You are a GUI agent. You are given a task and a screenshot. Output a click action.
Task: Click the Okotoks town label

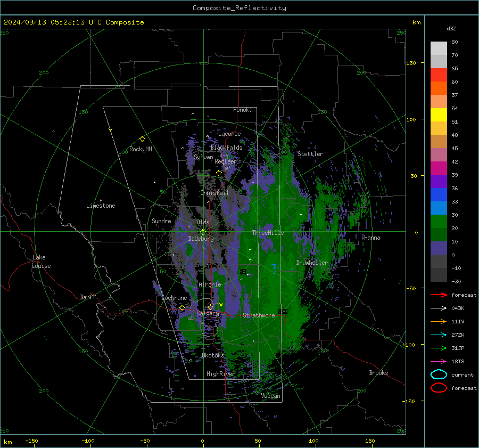pos(213,355)
